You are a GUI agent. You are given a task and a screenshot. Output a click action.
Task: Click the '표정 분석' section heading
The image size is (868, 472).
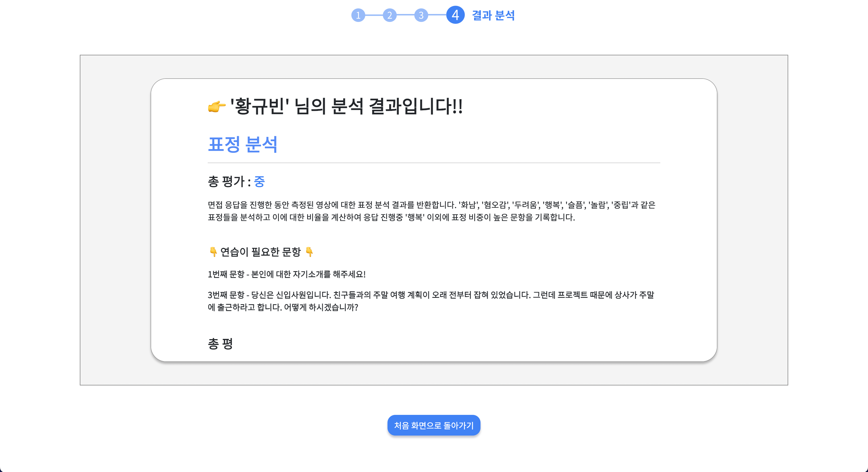click(243, 145)
